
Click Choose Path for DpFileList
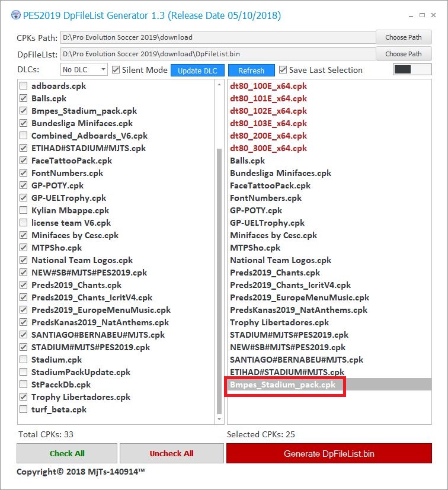tap(404, 54)
